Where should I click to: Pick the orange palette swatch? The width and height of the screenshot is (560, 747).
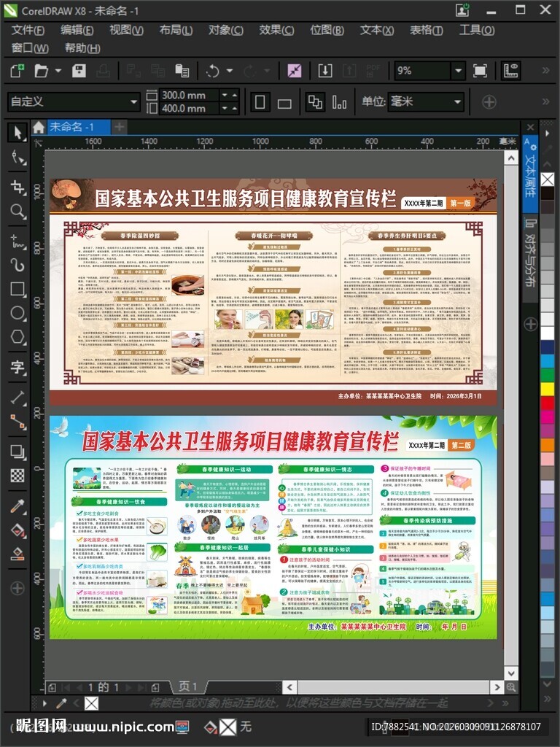coord(547,445)
